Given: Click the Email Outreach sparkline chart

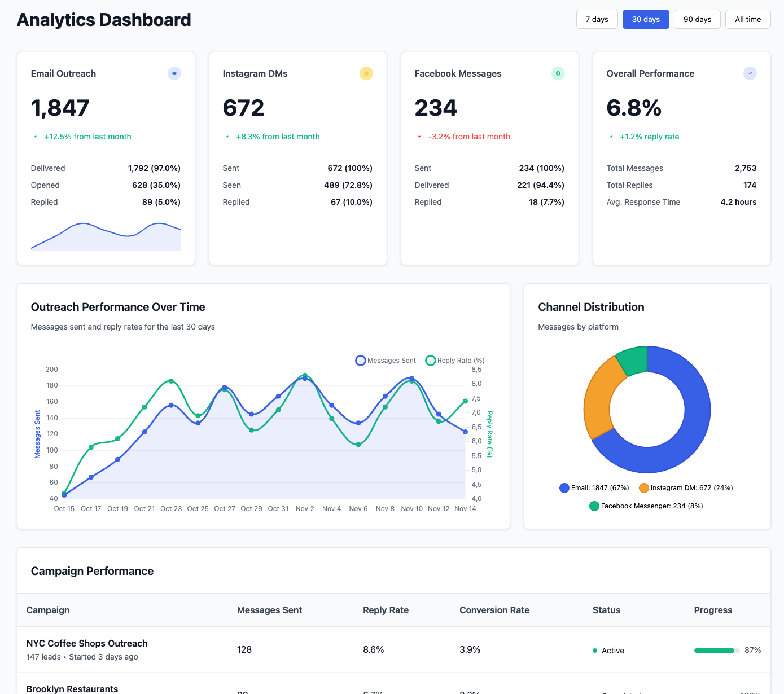Looking at the screenshot, I should pyautogui.click(x=106, y=236).
